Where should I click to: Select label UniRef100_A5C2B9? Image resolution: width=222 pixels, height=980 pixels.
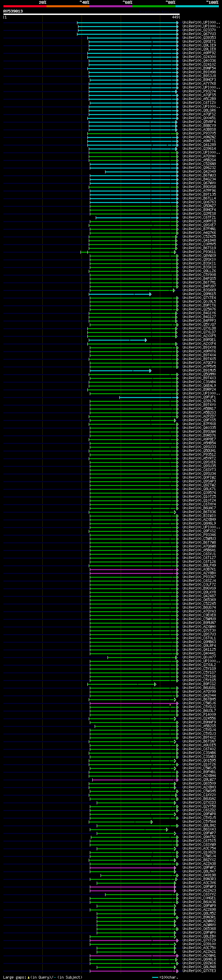coord(199,99)
